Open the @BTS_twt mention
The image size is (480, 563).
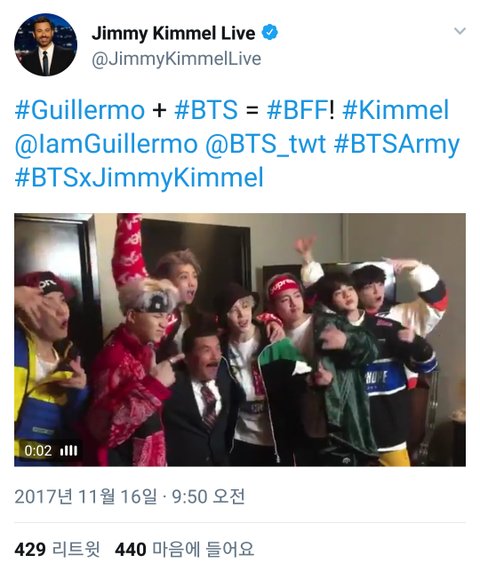[x=266, y=144]
